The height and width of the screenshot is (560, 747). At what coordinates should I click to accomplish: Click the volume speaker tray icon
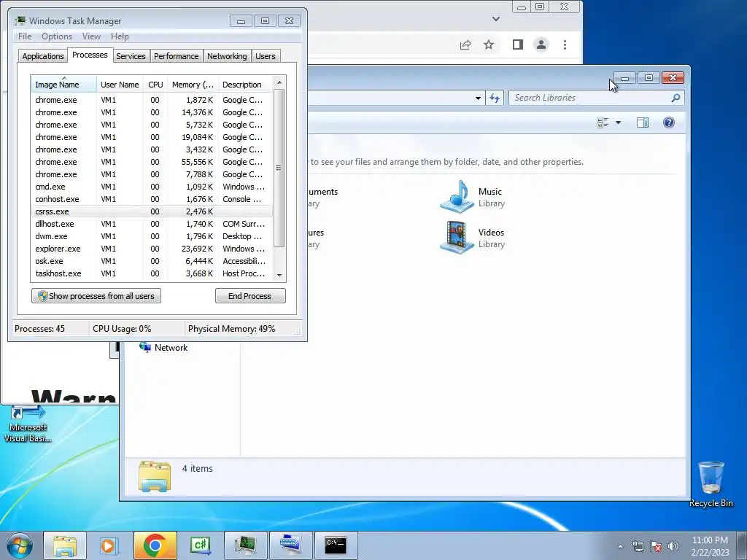673,546
